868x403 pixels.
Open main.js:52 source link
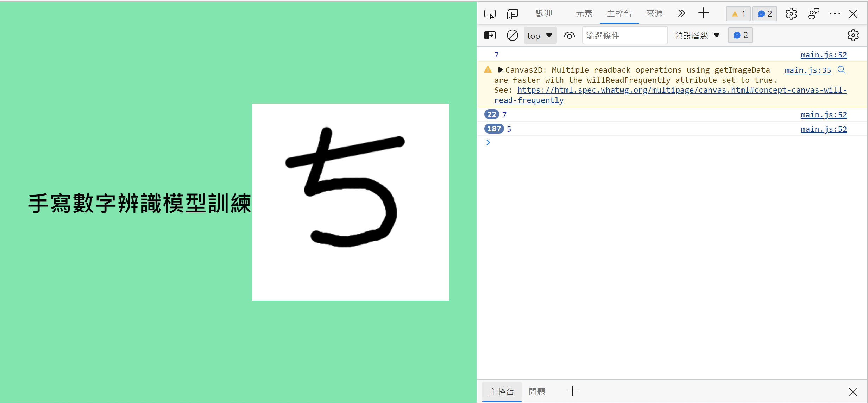824,55
